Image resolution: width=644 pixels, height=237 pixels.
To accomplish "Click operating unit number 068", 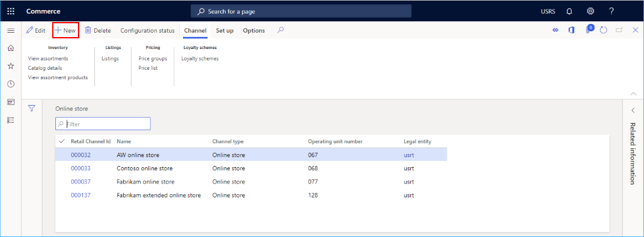I will pos(313,168).
